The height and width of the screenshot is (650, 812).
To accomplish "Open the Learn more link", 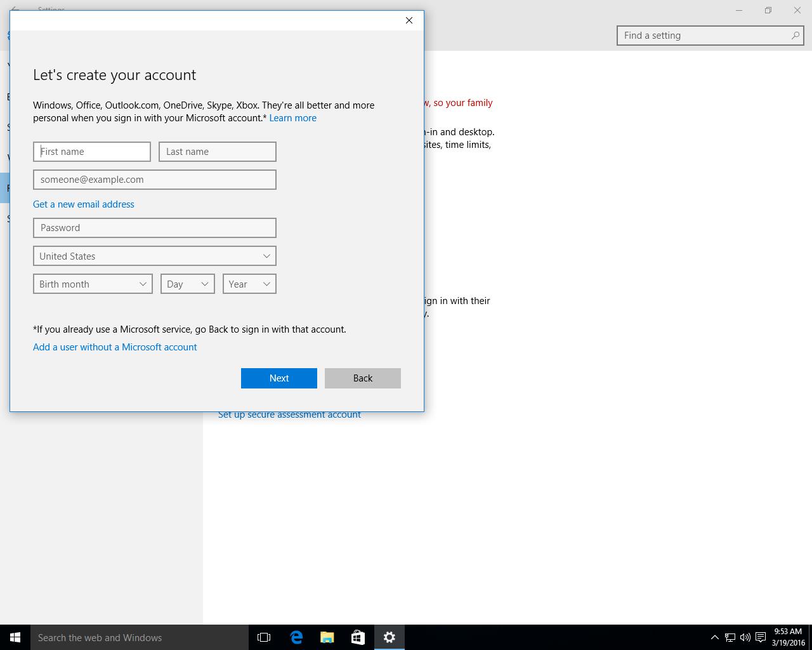I will click(x=292, y=118).
